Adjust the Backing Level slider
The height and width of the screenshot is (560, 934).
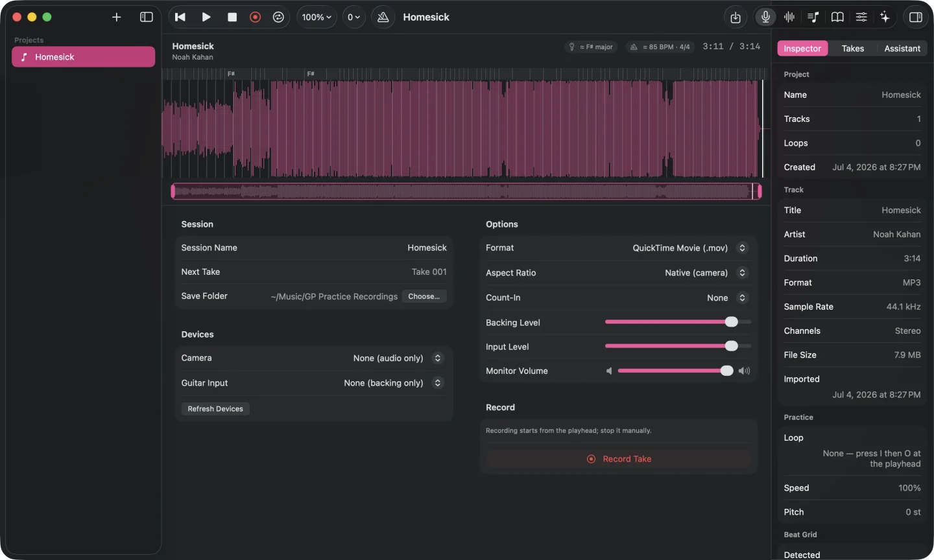(x=678, y=322)
